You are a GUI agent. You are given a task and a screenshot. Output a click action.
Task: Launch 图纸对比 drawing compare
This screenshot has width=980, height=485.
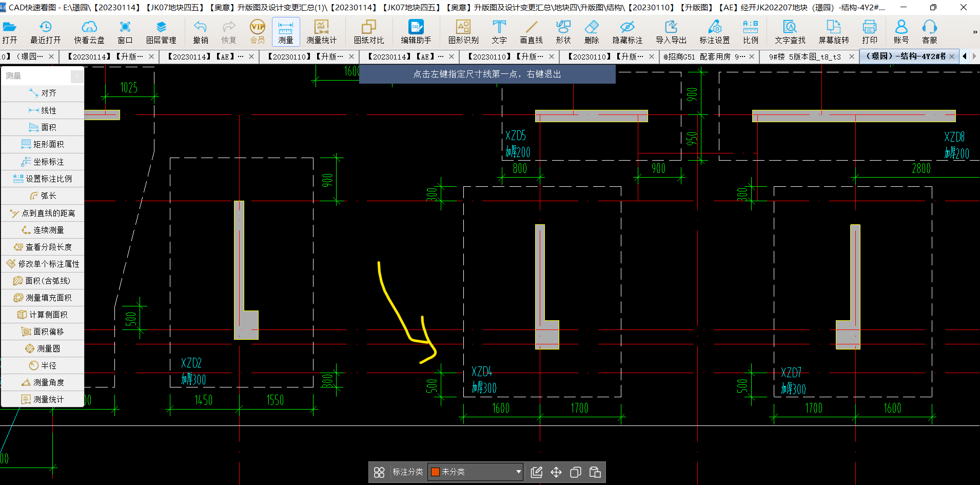(369, 32)
